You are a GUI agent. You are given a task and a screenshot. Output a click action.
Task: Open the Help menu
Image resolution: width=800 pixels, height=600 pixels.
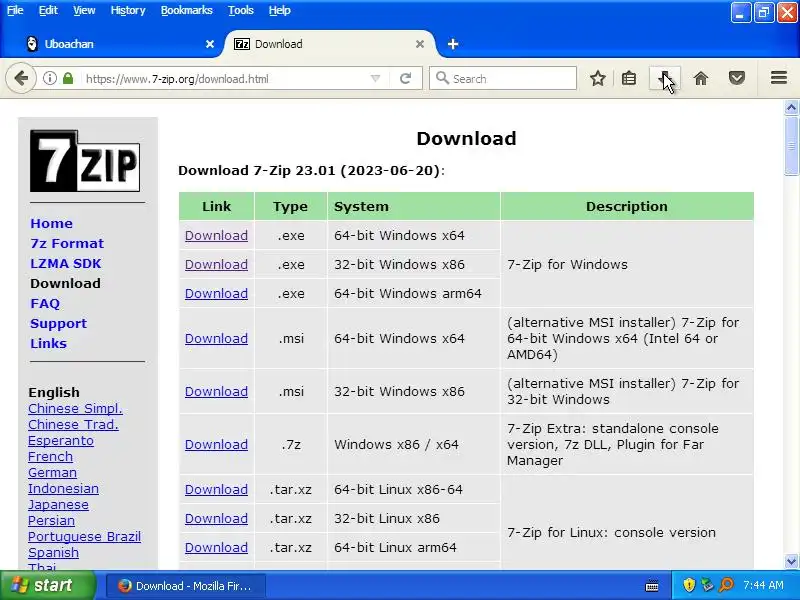pyautogui.click(x=280, y=10)
